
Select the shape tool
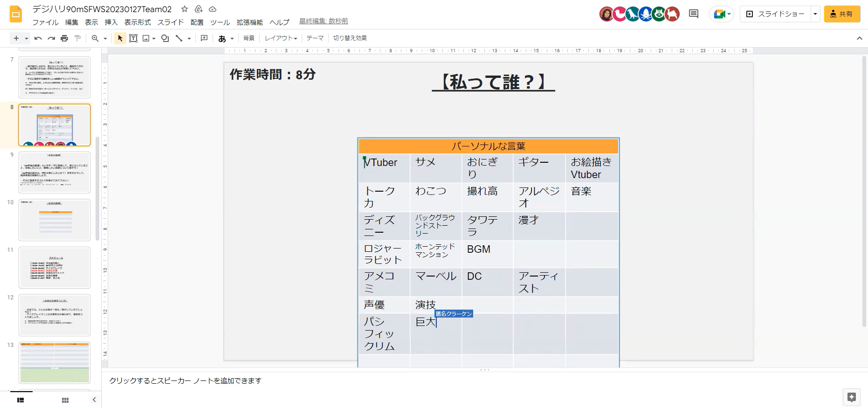pyautogui.click(x=165, y=38)
